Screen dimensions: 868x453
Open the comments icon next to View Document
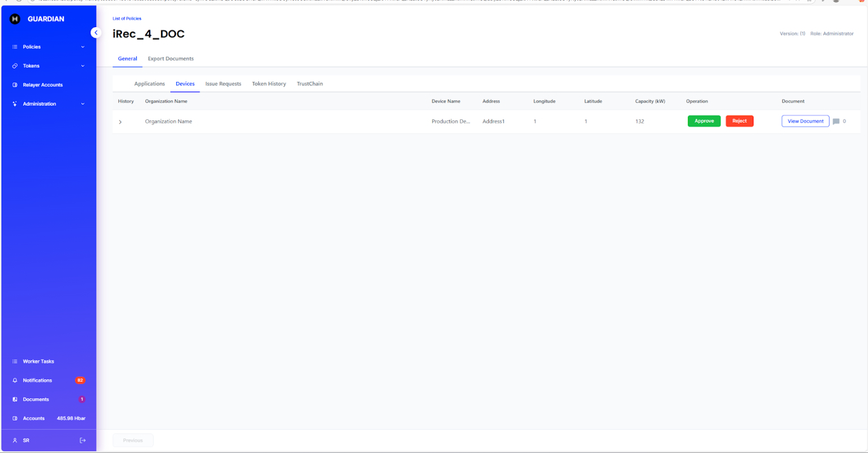pyautogui.click(x=836, y=122)
